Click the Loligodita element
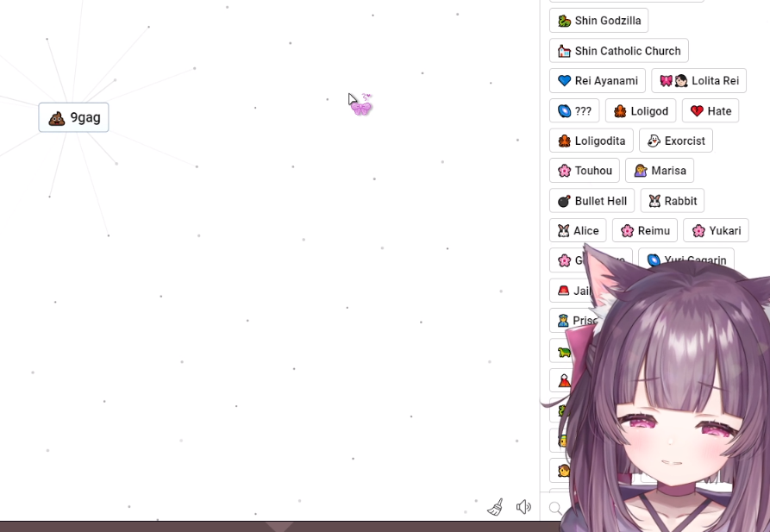770x532 pixels. coord(592,141)
